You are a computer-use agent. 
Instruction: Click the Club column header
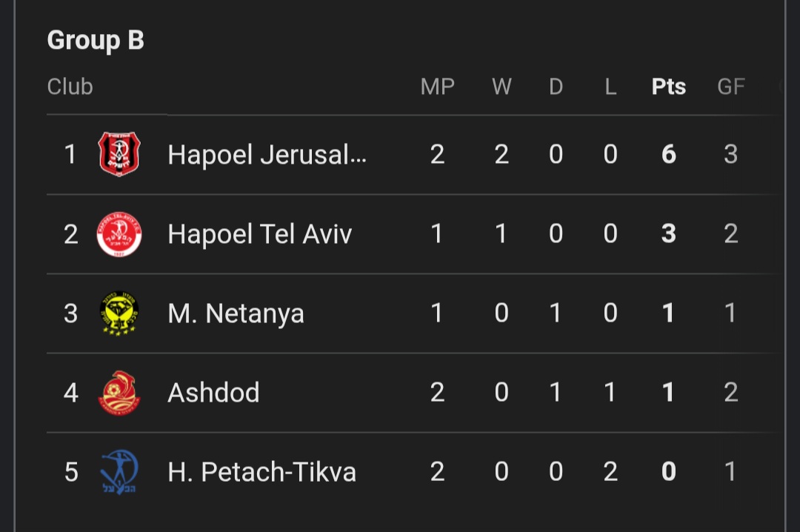(x=70, y=87)
